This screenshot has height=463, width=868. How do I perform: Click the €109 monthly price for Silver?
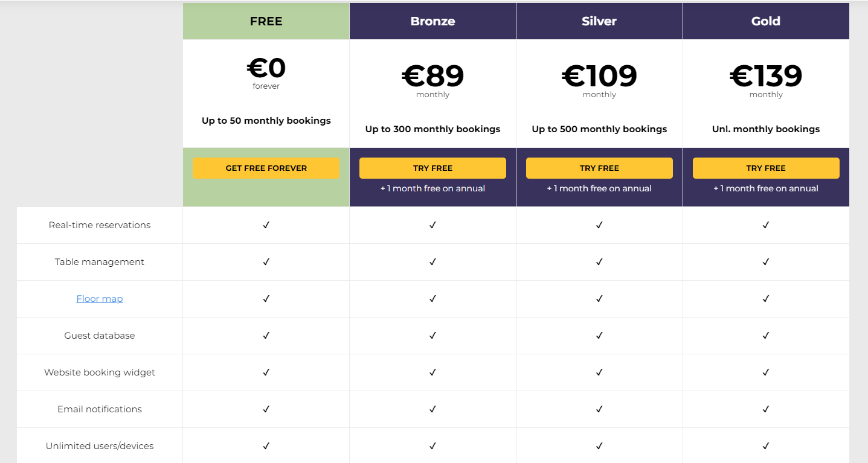599,77
